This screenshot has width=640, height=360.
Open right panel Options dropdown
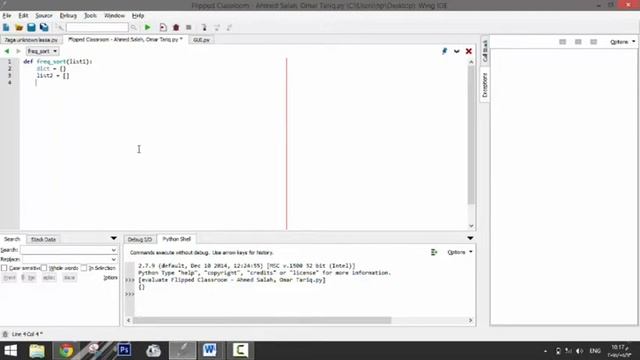(622, 42)
